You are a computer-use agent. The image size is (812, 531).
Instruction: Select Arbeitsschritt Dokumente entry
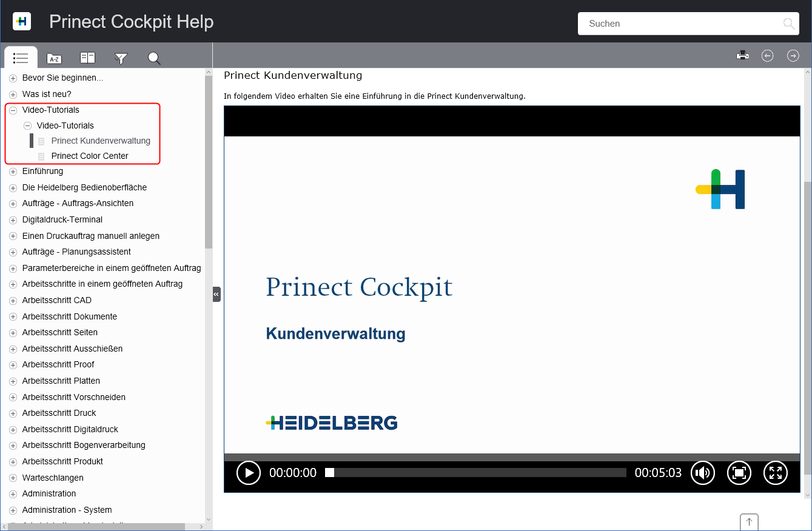point(70,316)
